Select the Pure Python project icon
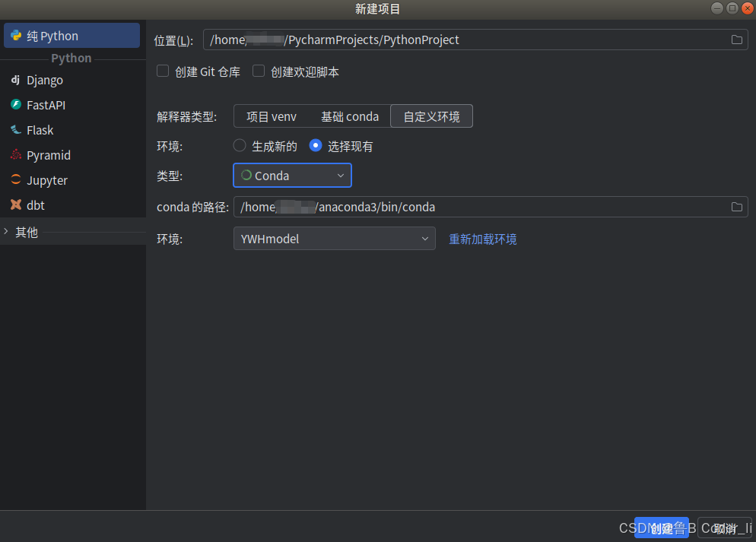The height and width of the screenshot is (542, 756). click(x=17, y=35)
